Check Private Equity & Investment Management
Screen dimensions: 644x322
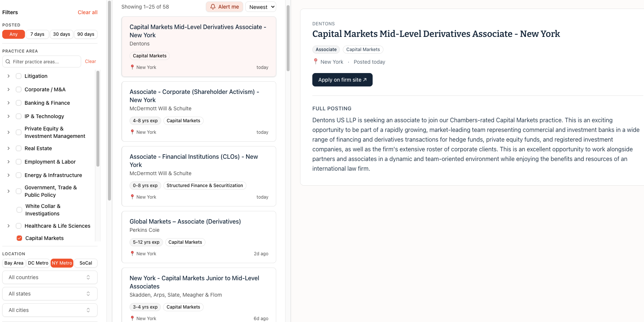[x=19, y=132]
